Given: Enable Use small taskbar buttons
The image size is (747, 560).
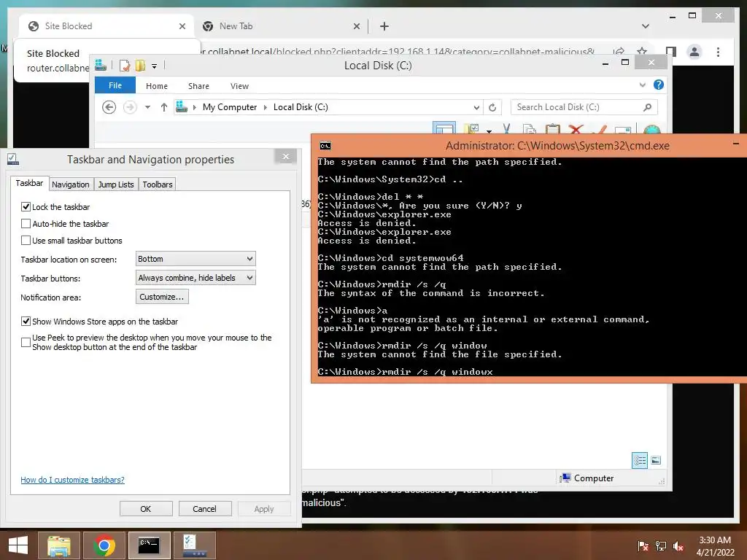Looking at the screenshot, I should [x=26, y=241].
